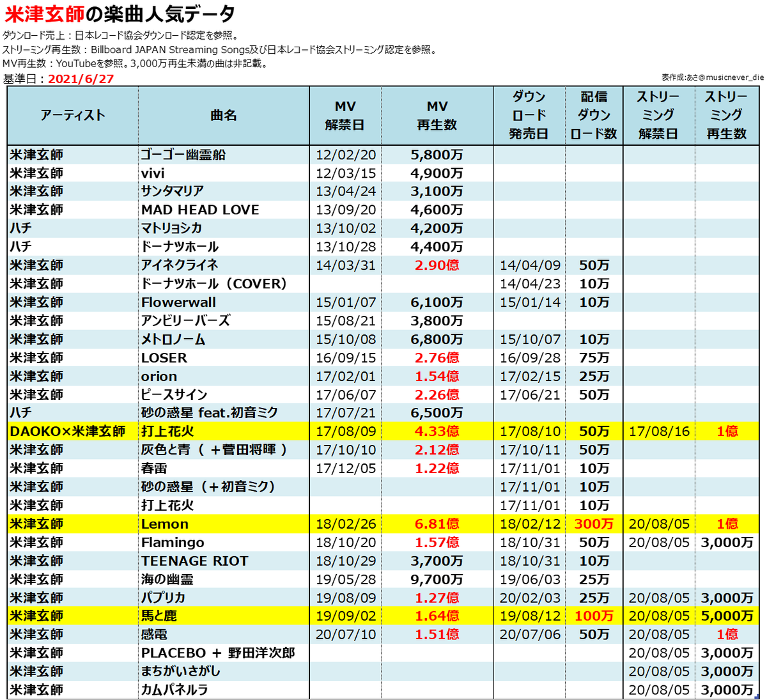Select the 配信ダウンロード数 column header

(x=594, y=116)
